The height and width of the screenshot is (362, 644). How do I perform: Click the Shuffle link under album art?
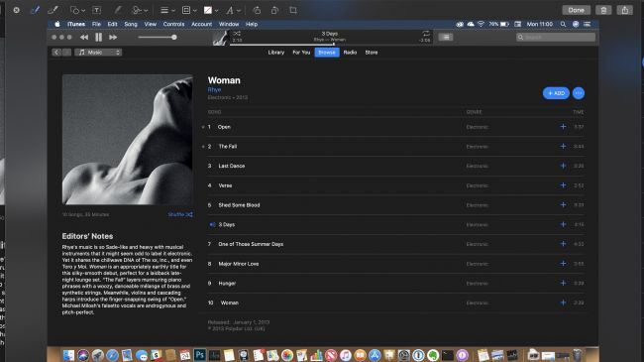click(x=180, y=214)
